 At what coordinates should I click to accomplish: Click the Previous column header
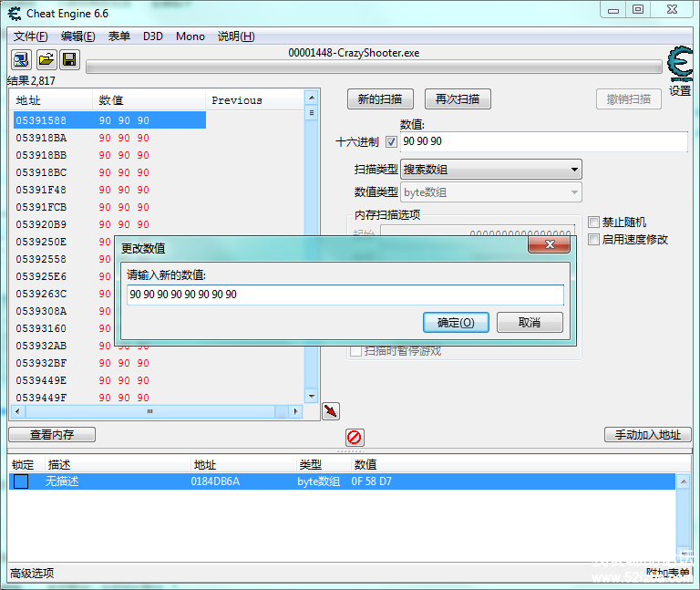[254, 100]
